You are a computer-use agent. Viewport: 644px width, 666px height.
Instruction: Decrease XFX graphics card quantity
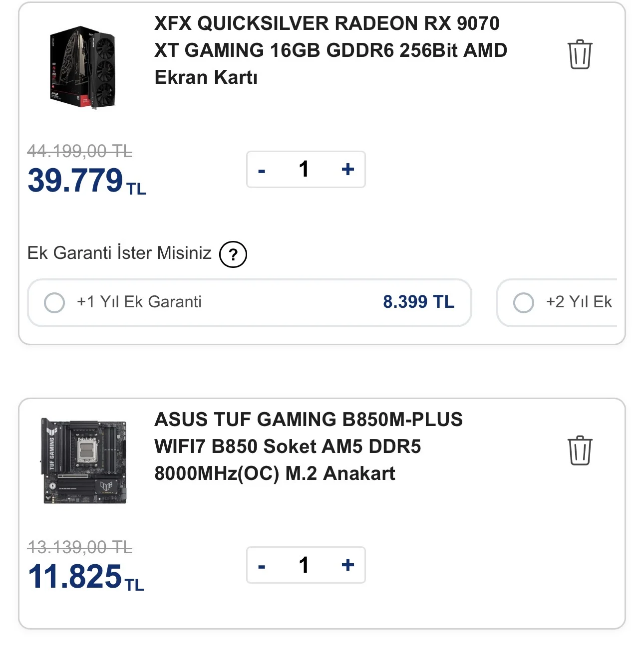(262, 171)
